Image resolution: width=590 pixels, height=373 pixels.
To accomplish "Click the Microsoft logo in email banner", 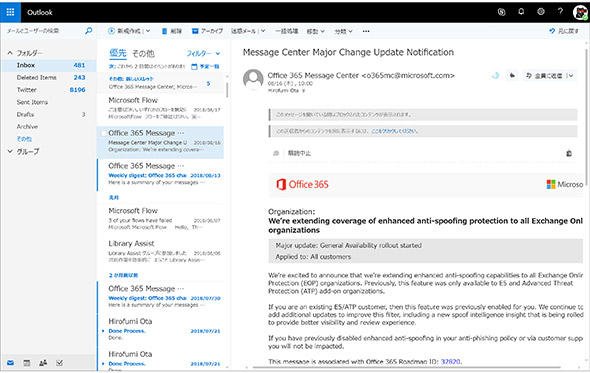I will tap(565, 184).
